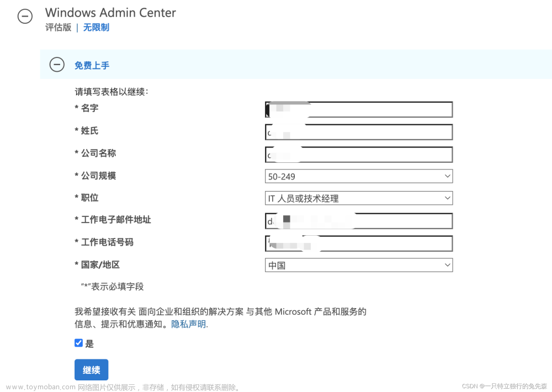Click the 工作电话号码 input field
This screenshot has height=392, width=552.
tap(359, 243)
